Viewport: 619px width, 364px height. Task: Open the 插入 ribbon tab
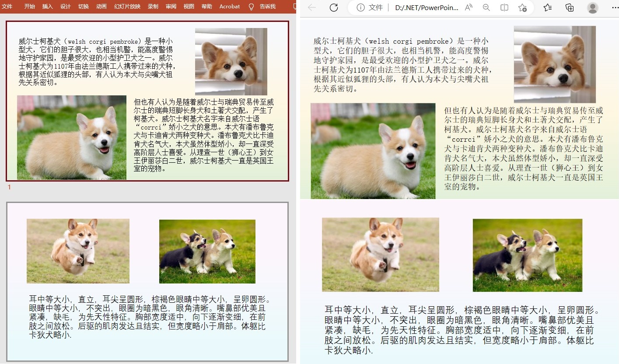tap(47, 7)
